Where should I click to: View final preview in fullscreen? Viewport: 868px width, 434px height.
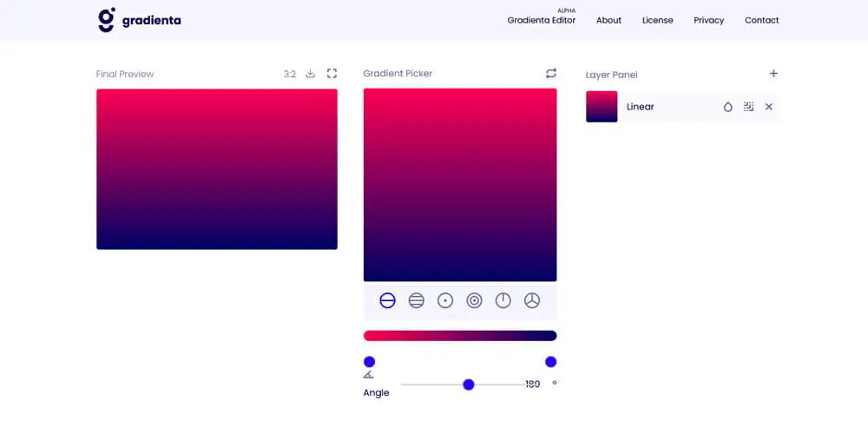(x=332, y=74)
